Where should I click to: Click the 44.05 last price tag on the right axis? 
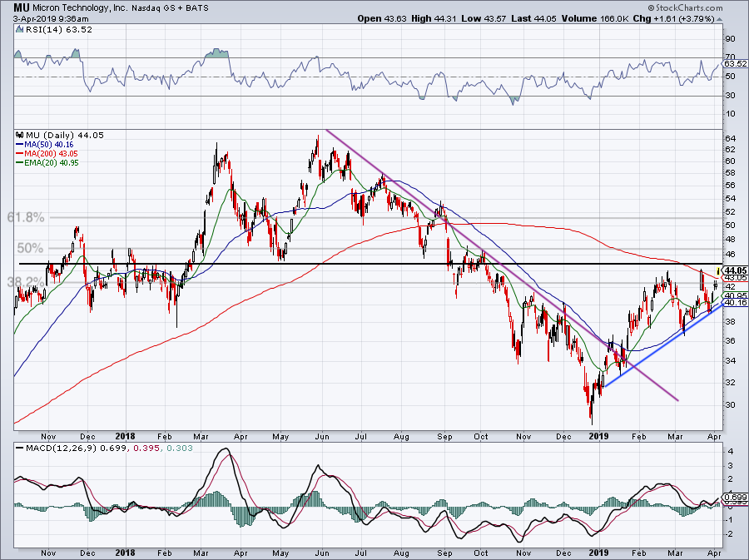tap(736, 270)
